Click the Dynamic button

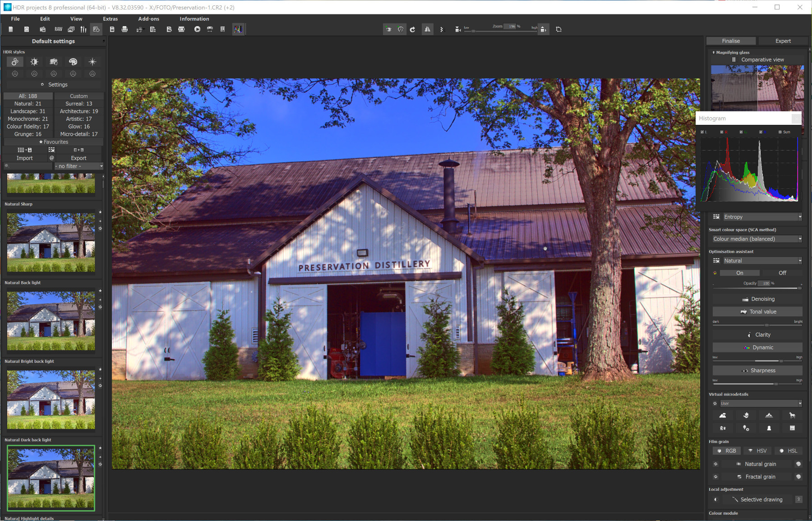[758, 347]
